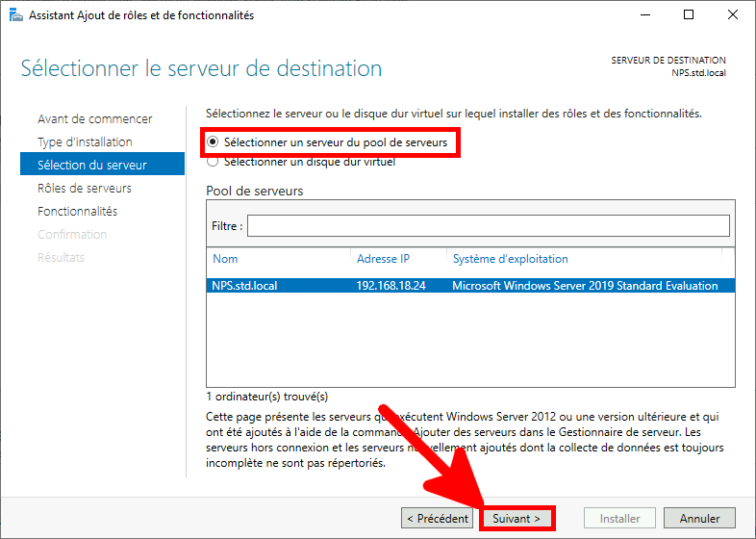The height and width of the screenshot is (539, 756).
Task: Open the 'Type d'installation' step
Action: 85,142
